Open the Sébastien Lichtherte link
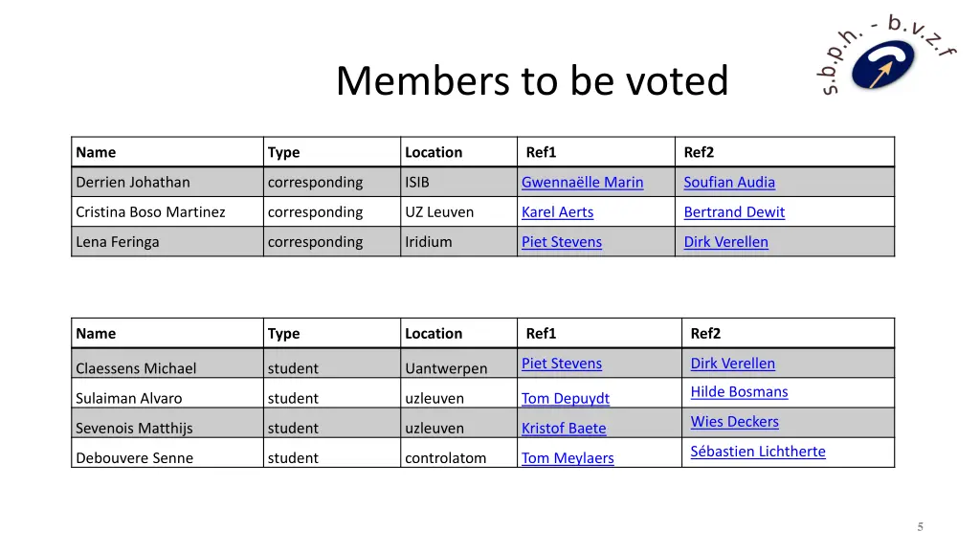 pyautogui.click(x=758, y=452)
